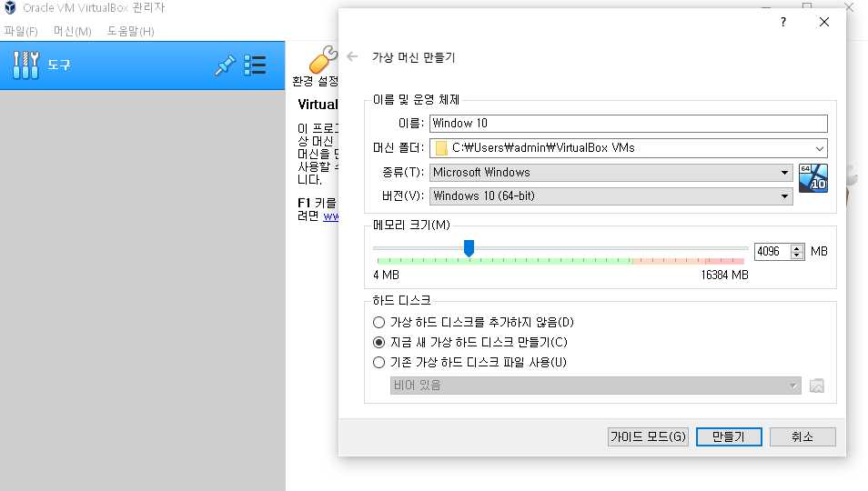Open the empty existing disk dropdown
This screenshot has width=868, height=491.
click(x=596, y=386)
